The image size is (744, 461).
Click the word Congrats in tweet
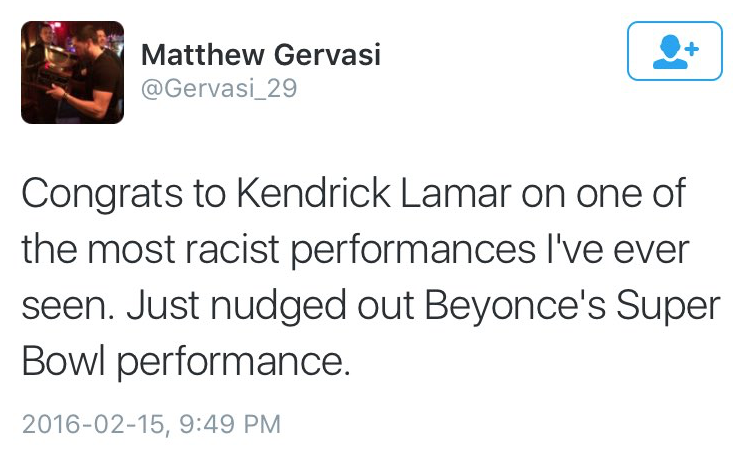pos(102,194)
